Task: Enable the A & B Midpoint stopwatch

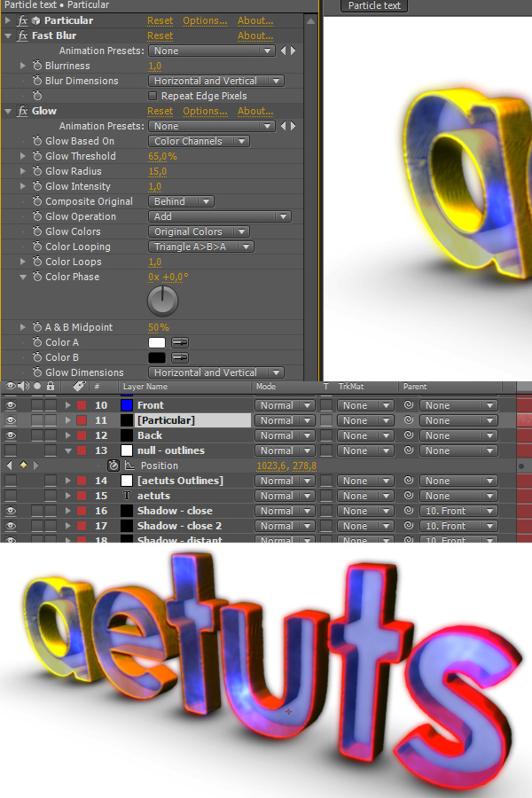Action: [x=37, y=327]
